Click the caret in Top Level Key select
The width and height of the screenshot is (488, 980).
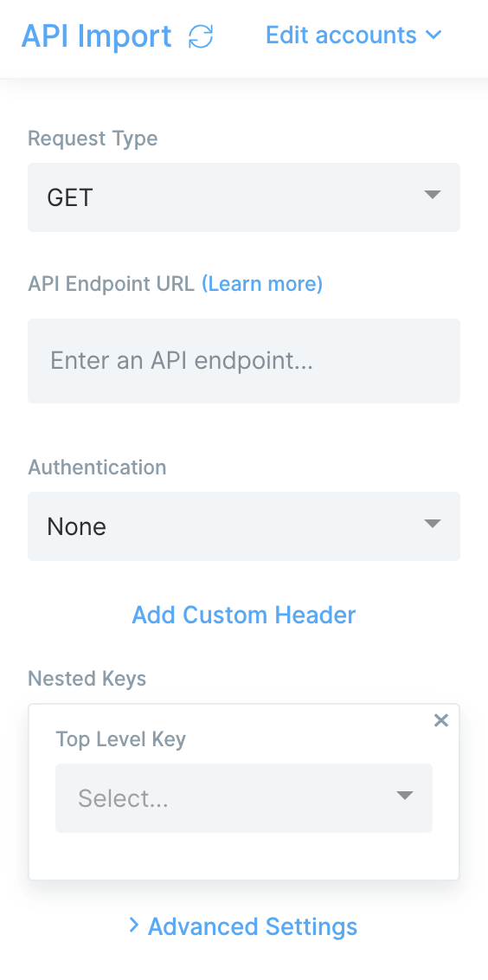pos(405,795)
